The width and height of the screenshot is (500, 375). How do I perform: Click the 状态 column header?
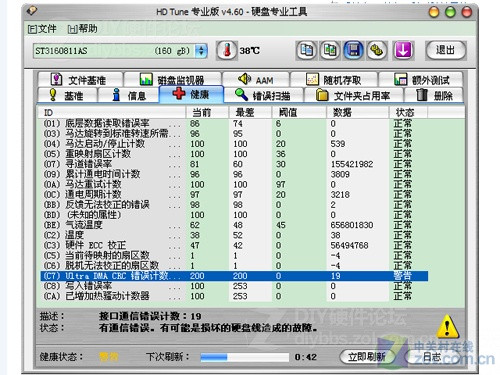pyautogui.click(x=408, y=112)
